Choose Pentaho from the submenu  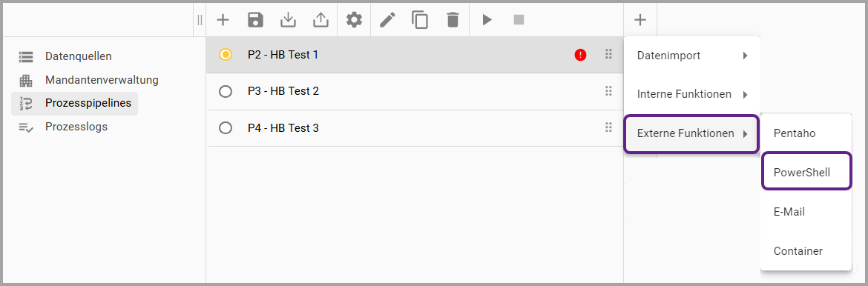pos(806,133)
